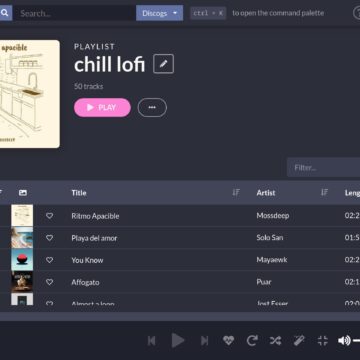Screen dimensions: 360x360
Task: Open Playa del amor album thumbnail
Action: click(x=22, y=238)
